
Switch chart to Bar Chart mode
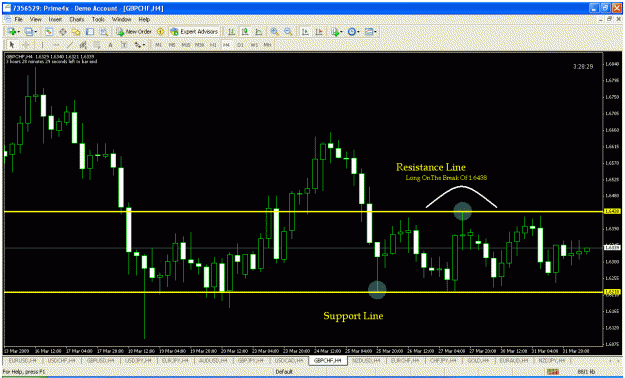(231, 32)
